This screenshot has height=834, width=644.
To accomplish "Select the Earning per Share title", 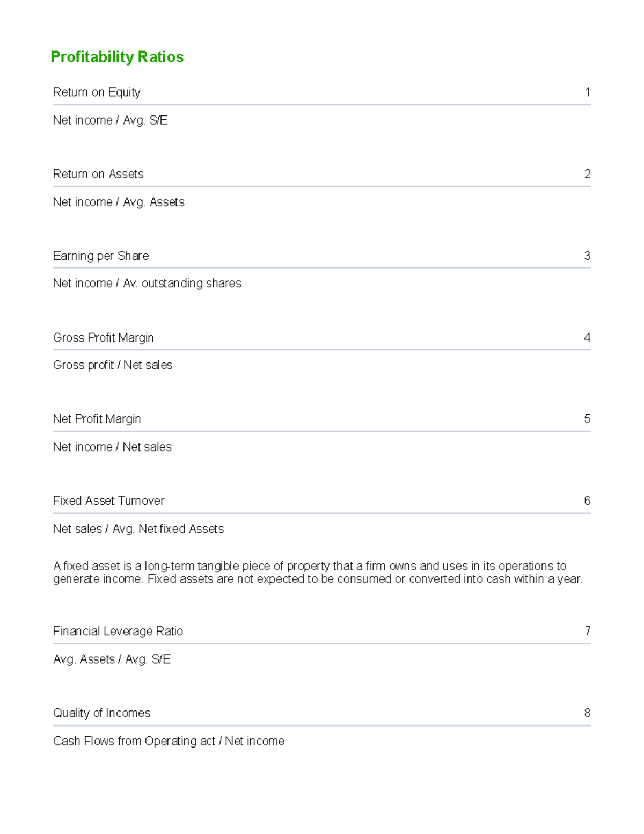I will click(101, 256).
